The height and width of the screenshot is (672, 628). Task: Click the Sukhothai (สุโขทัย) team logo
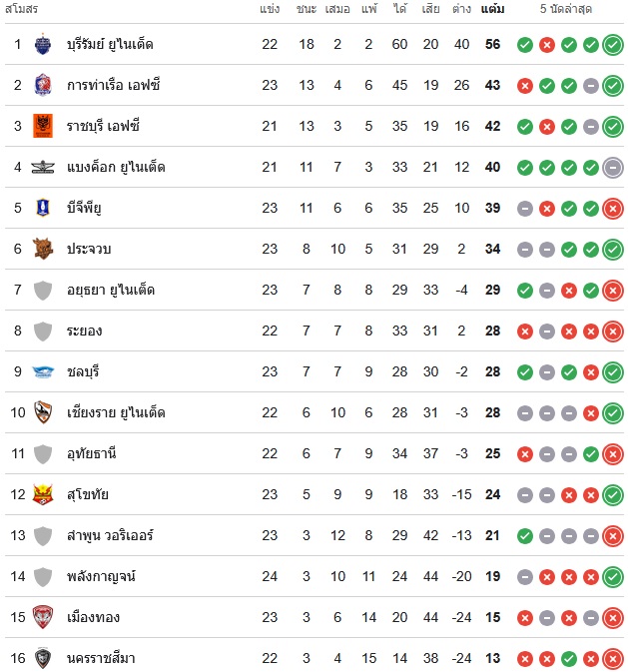point(42,494)
